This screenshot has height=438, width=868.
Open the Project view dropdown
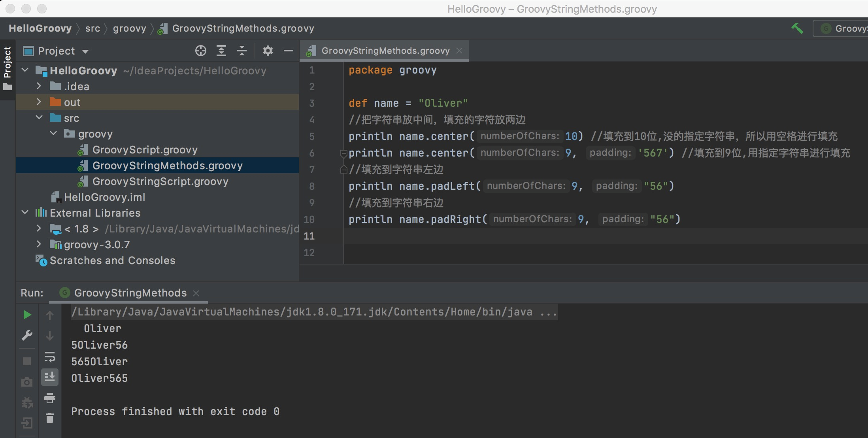(x=85, y=51)
